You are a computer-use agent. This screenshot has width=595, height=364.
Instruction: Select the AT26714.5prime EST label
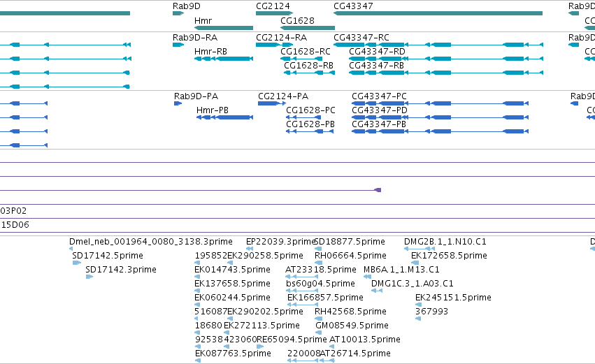[x=355, y=354]
